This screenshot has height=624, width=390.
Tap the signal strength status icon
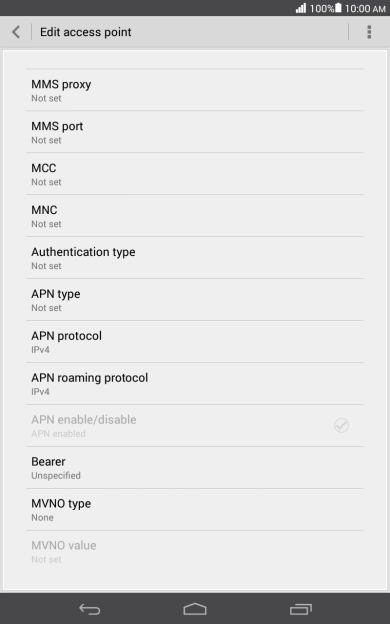coord(301,8)
